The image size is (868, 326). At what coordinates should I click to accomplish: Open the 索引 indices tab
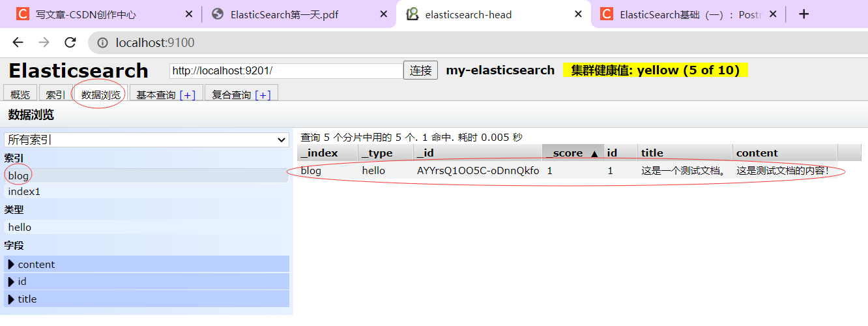[55, 94]
